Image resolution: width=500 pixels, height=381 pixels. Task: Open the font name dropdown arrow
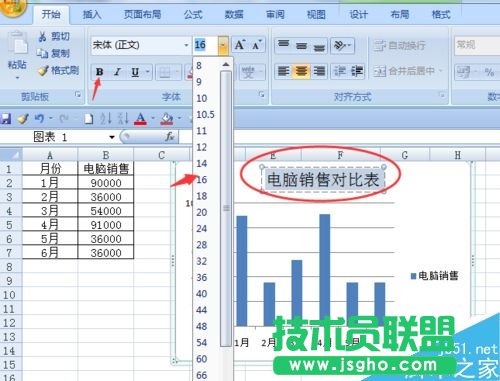tap(186, 45)
